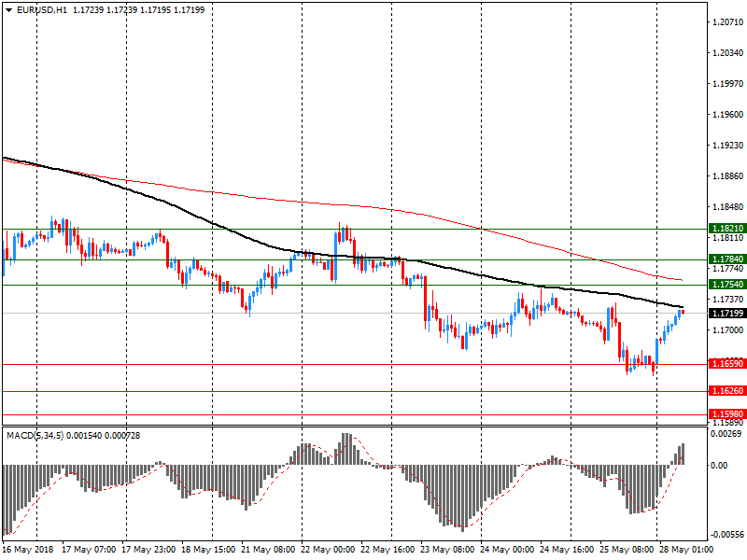
Task: Select the 1.17540 green level label
Action: 727,285
